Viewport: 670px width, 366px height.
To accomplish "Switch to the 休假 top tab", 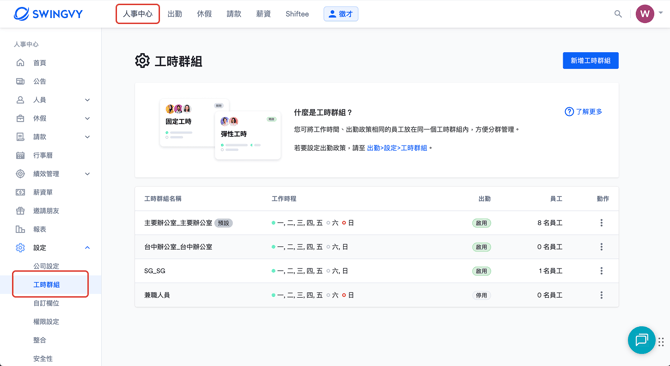I will coord(204,14).
